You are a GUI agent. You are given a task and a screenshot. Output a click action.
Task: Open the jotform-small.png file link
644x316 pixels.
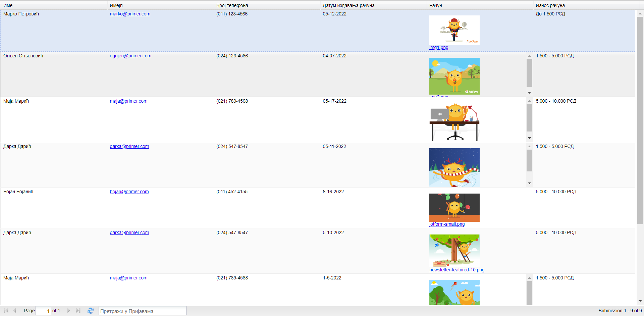[x=447, y=224]
